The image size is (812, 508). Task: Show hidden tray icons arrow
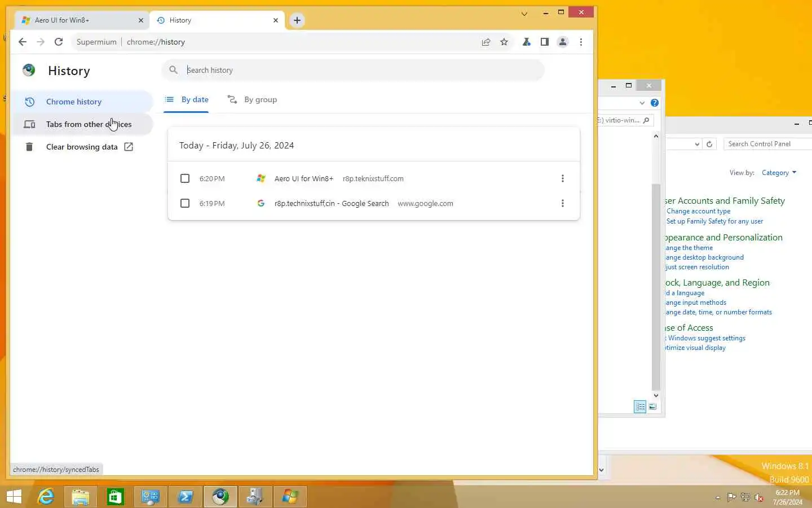click(x=718, y=498)
